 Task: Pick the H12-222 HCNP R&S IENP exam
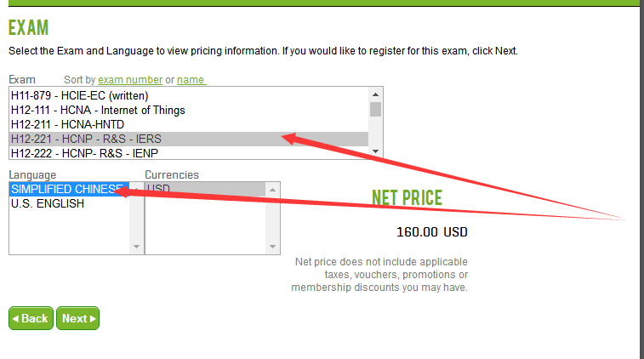(84, 153)
